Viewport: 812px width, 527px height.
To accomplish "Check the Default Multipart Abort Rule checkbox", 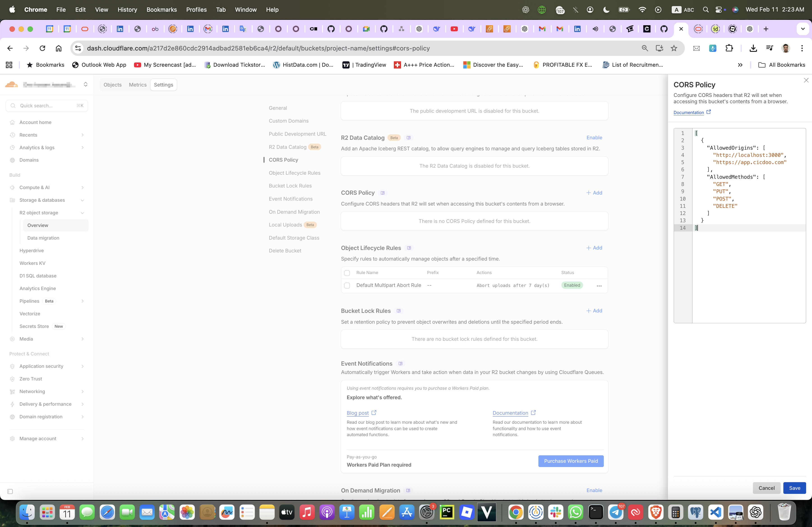I will click(x=347, y=286).
